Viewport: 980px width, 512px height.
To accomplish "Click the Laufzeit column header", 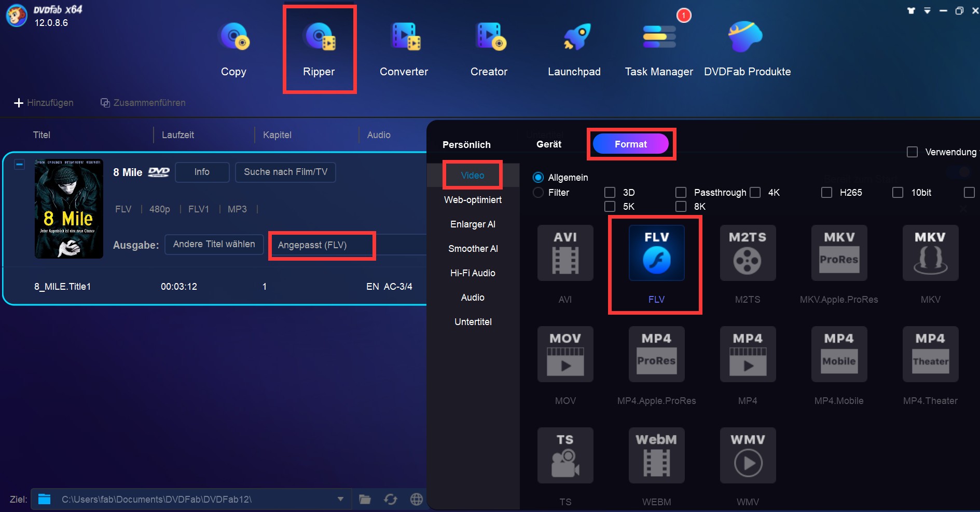I will click(x=178, y=135).
